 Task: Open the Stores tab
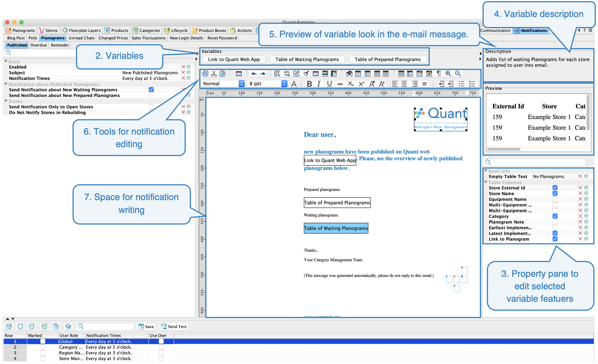pyautogui.click(x=48, y=30)
